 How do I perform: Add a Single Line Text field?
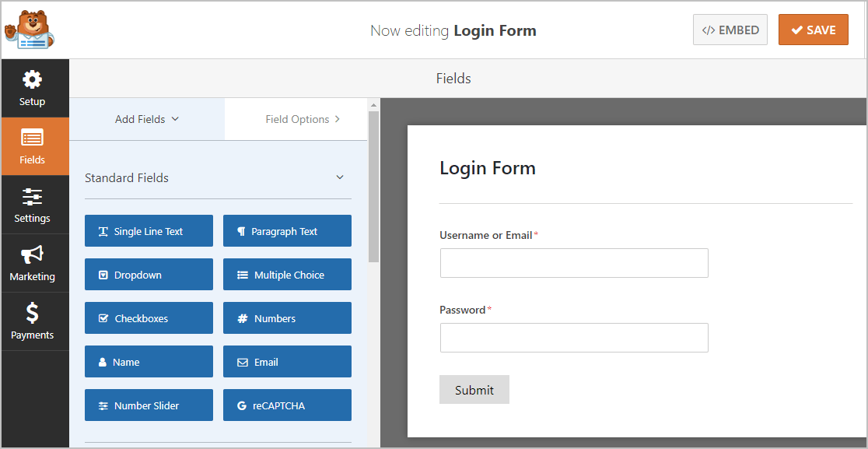(x=149, y=231)
